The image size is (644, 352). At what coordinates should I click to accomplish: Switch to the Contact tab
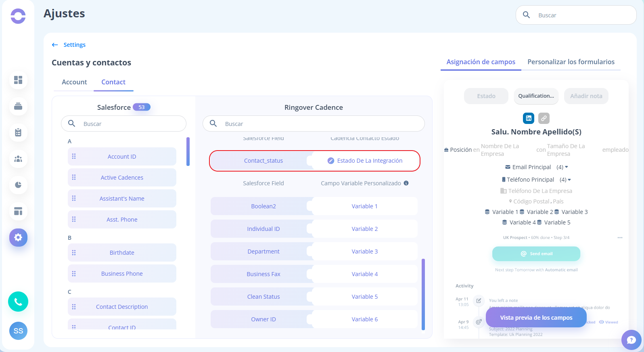[x=113, y=82]
